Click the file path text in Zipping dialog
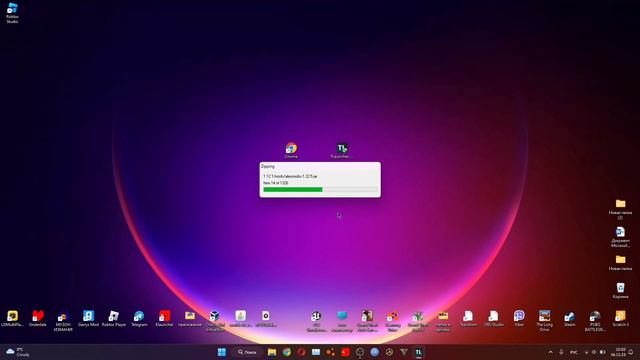The width and height of the screenshot is (640, 360). pos(290,176)
